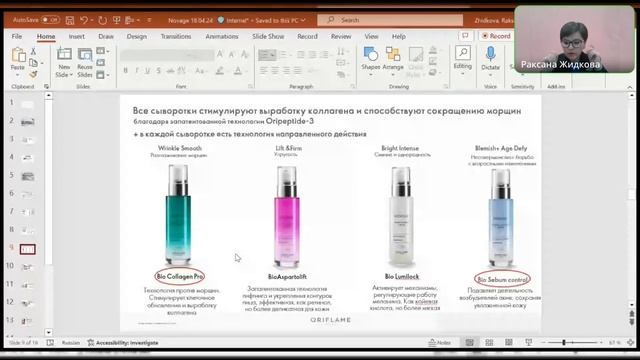The height and width of the screenshot is (360, 640).
Task: Click the Increase Font Size icon
Action: tap(220, 54)
